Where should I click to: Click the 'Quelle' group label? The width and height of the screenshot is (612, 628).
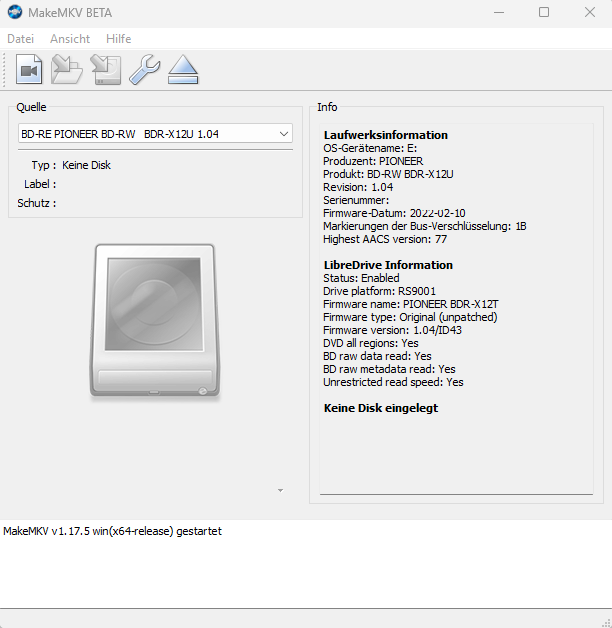(31, 107)
